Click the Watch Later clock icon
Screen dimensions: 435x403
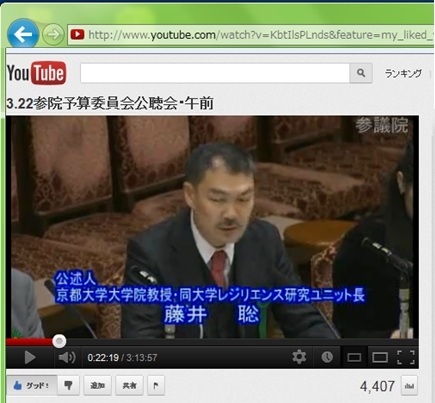(327, 357)
